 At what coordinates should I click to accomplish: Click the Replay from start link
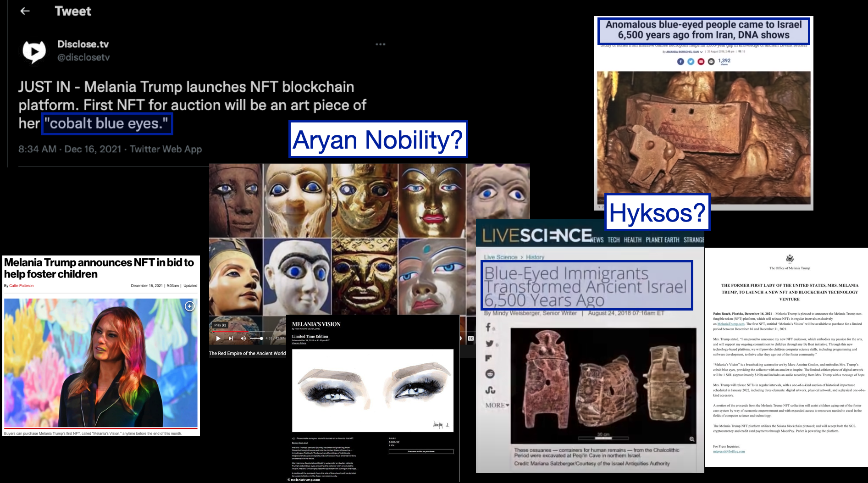(x=300, y=443)
